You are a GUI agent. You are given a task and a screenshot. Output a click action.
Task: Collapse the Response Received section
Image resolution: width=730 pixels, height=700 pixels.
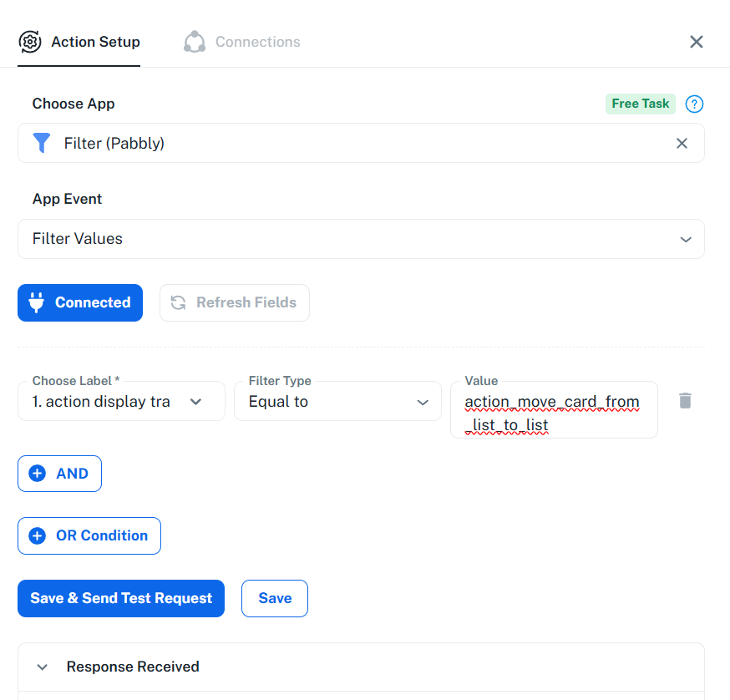pos(42,667)
